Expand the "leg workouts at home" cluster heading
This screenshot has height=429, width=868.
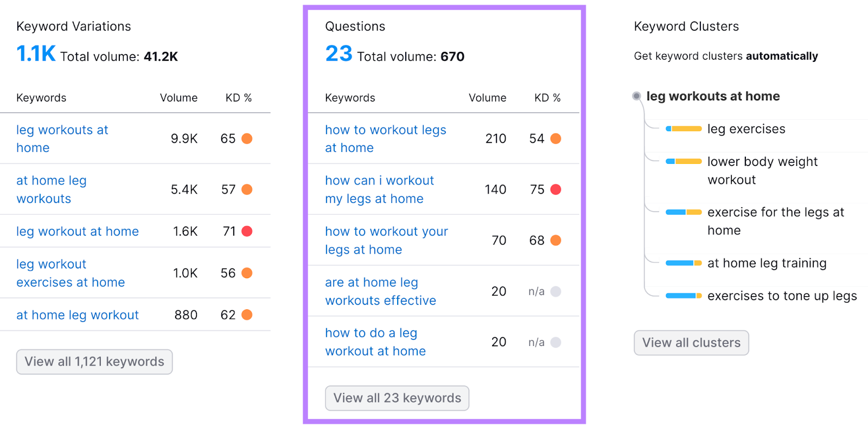coord(713,97)
